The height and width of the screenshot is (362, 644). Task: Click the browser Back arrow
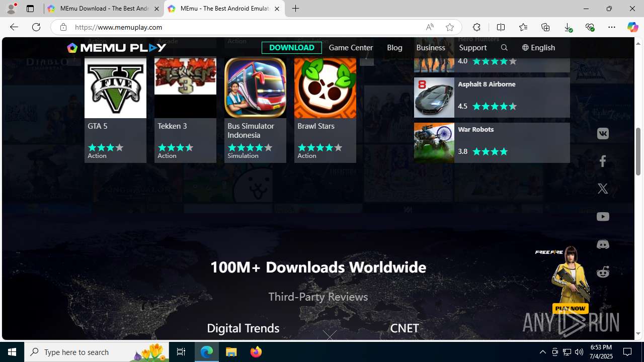(14, 27)
